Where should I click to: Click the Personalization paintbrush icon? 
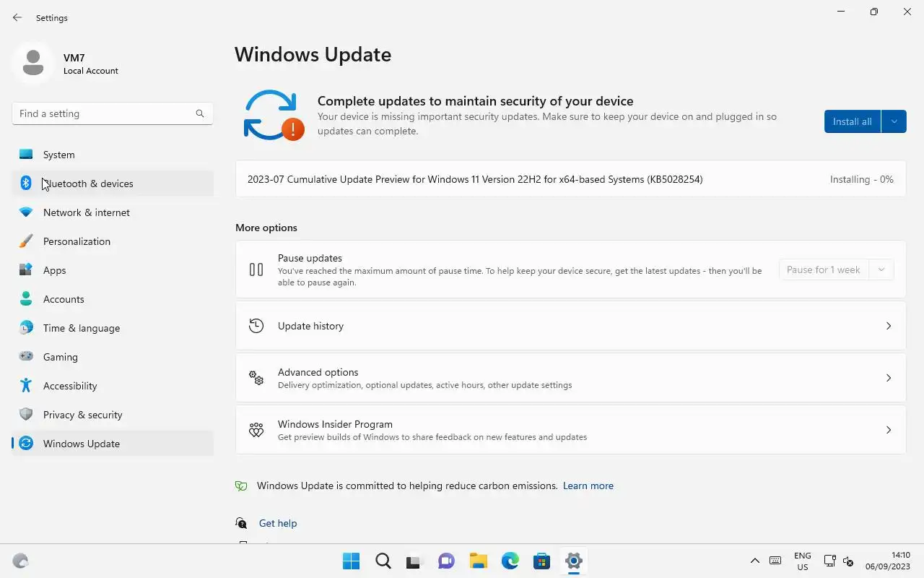click(x=26, y=241)
